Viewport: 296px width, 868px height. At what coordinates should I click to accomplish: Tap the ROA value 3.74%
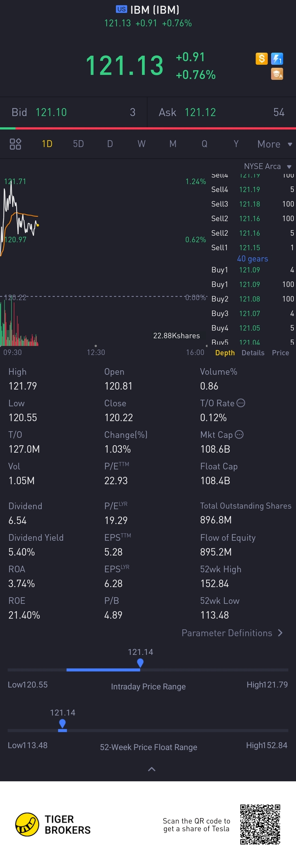click(x=22, y=584)
